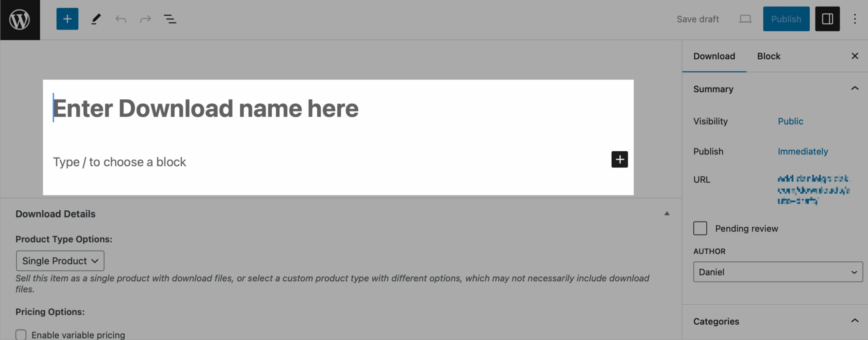Click the Undo arrow

coord(121,19)
